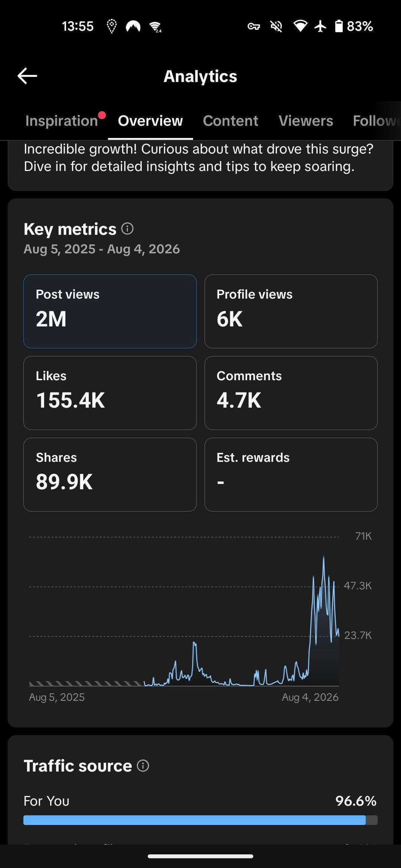The height and width of the screenshot is (868, 401).
Task: Tap the VPN key status icon
Action: click(254, 26)
